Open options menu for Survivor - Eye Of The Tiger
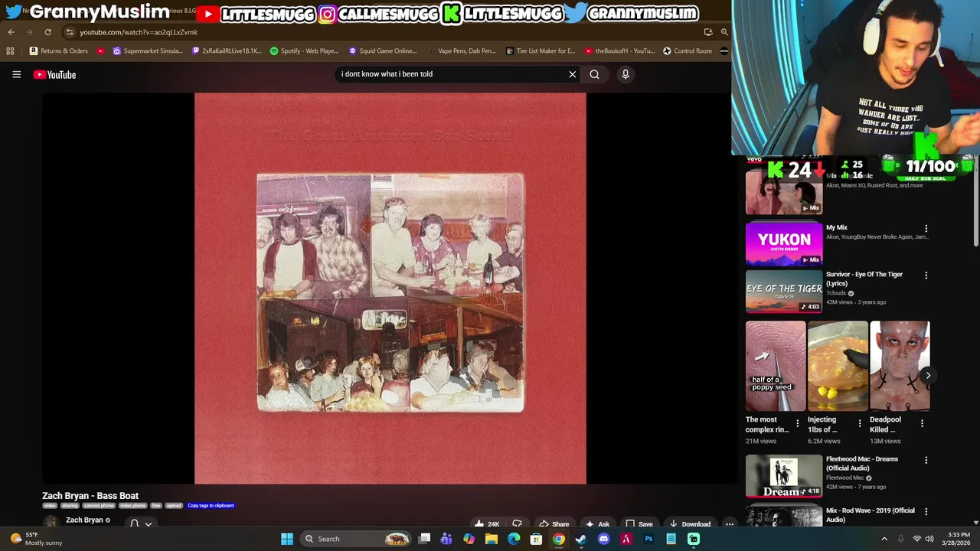 (926, 275)
